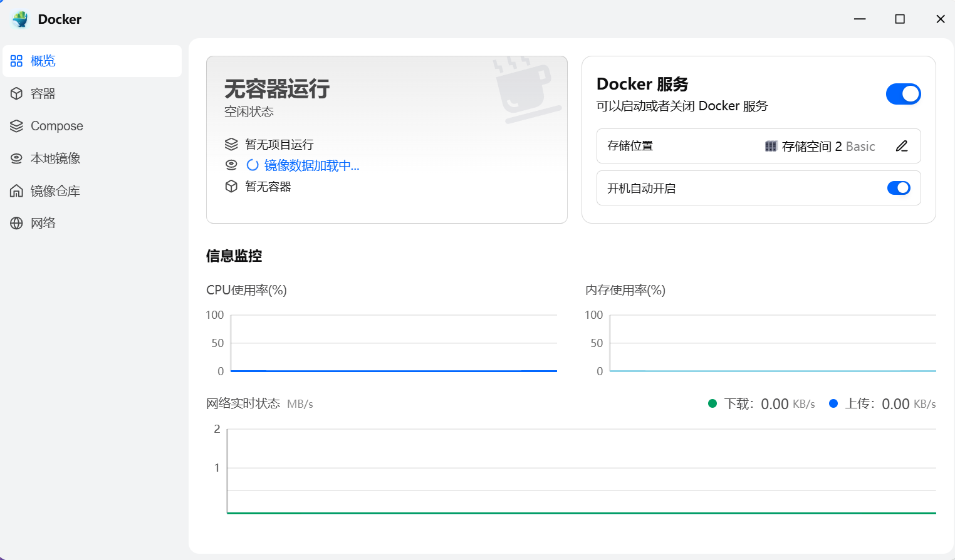
Task: Click the 概览 grid icon in sidebar
Action: [16, 61]
